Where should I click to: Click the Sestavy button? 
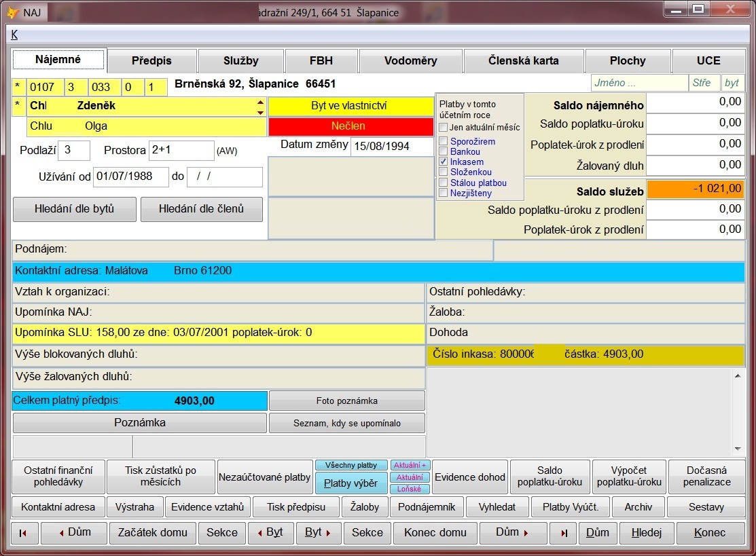point(706,507)
